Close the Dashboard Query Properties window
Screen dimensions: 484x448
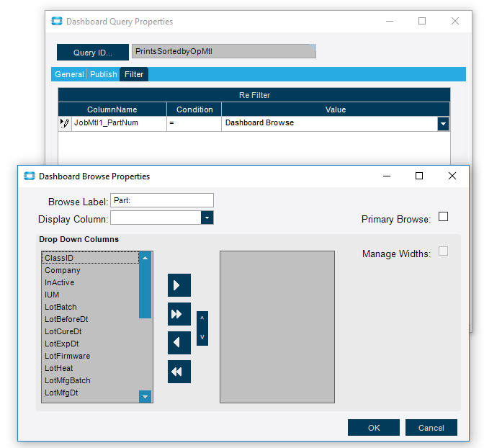coord(454,21)
